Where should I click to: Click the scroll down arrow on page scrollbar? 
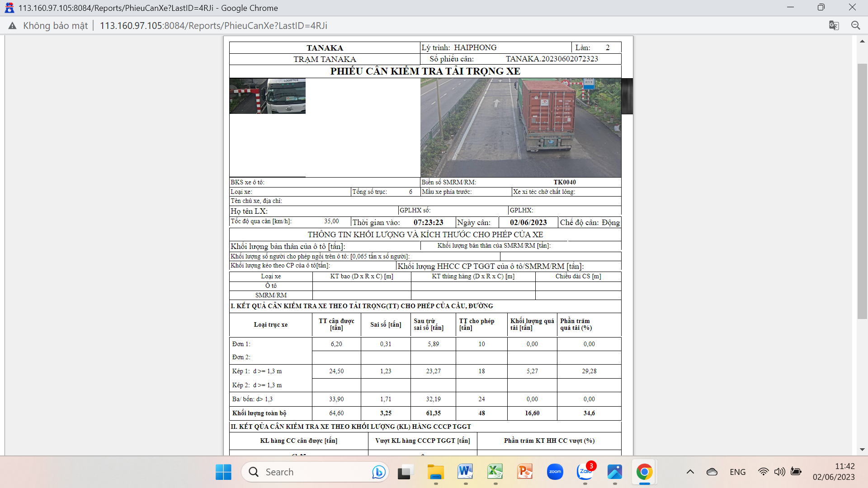point(862,449)
